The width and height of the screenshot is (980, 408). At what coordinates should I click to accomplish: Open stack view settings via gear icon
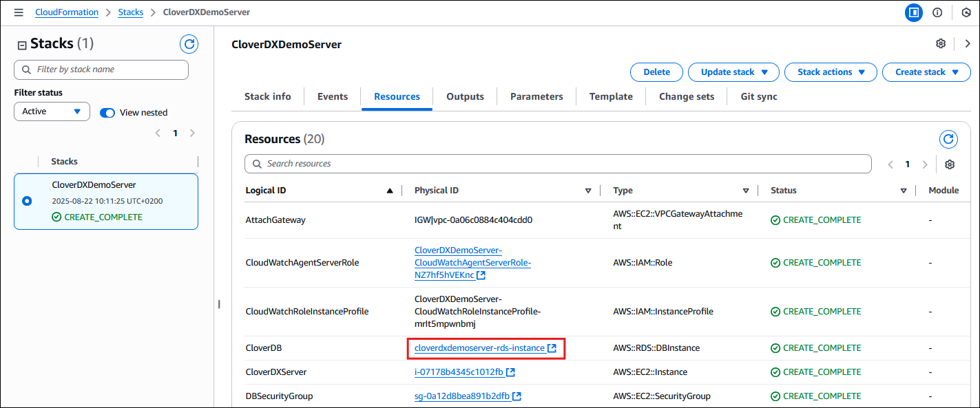(x=941, y=43)
